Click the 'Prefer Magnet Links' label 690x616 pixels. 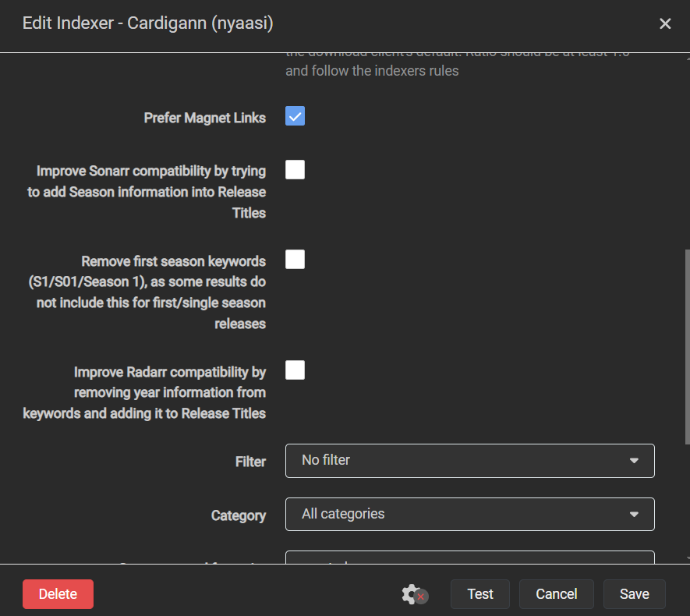coord(204,119)
